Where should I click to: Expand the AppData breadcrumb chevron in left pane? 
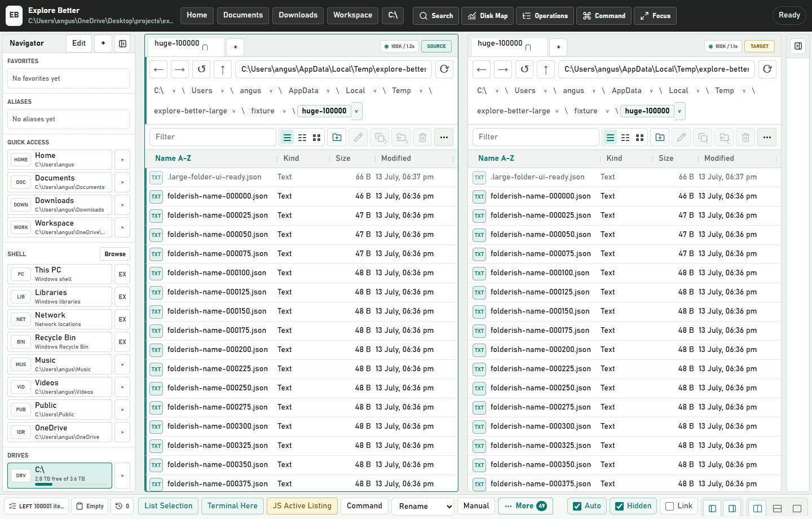(328, 91)
